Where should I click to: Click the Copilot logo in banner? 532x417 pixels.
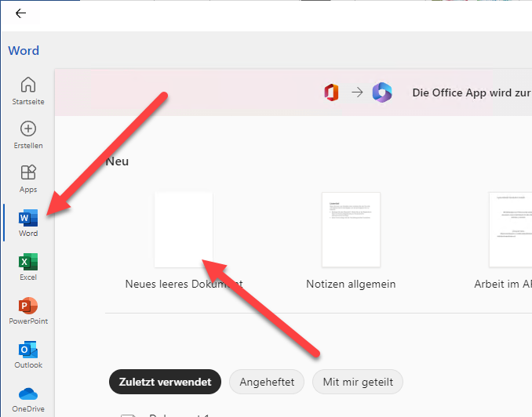point(382,92)
